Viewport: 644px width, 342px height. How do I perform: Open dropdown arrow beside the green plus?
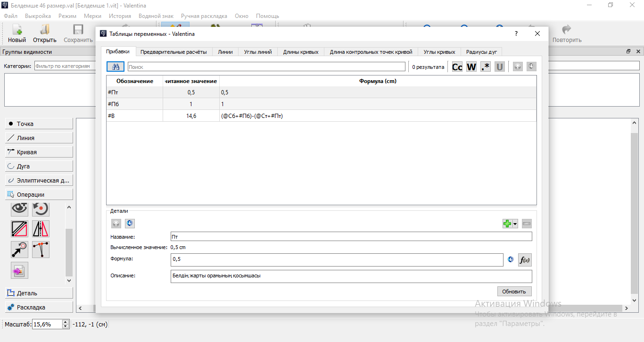515,224
